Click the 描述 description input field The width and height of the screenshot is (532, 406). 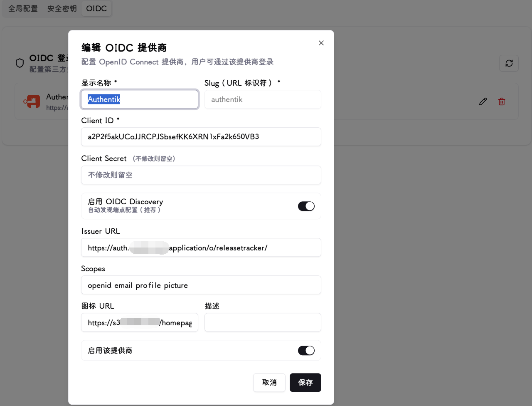(x=263, y=323)
